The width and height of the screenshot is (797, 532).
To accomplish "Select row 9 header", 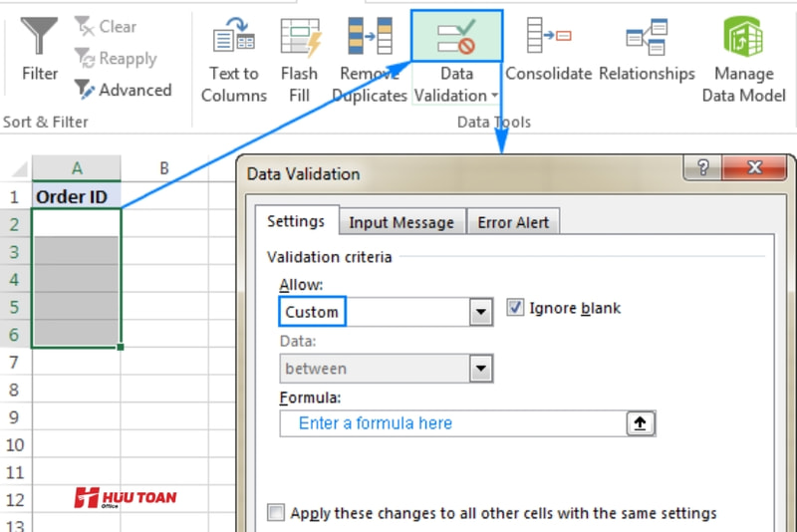I will pos(14,417).
